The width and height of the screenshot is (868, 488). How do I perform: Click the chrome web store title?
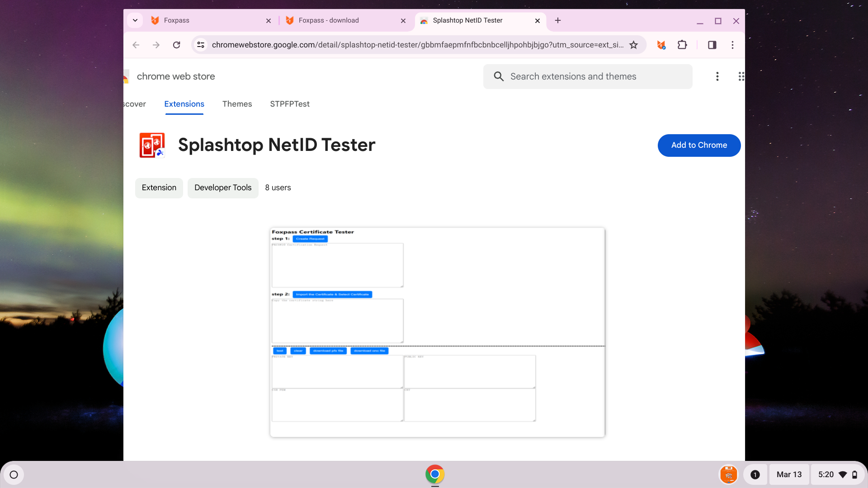point(176,76)
